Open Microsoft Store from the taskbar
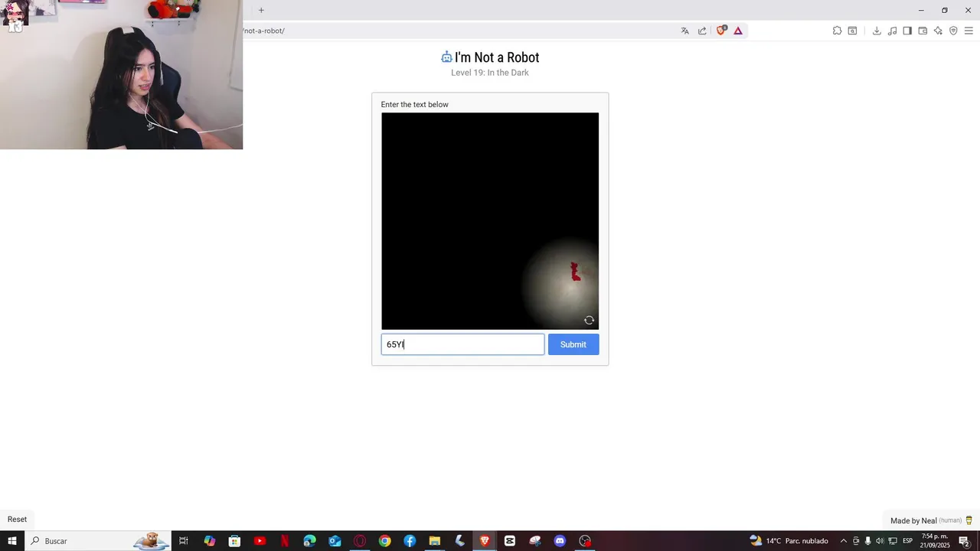 click(234, 541)
